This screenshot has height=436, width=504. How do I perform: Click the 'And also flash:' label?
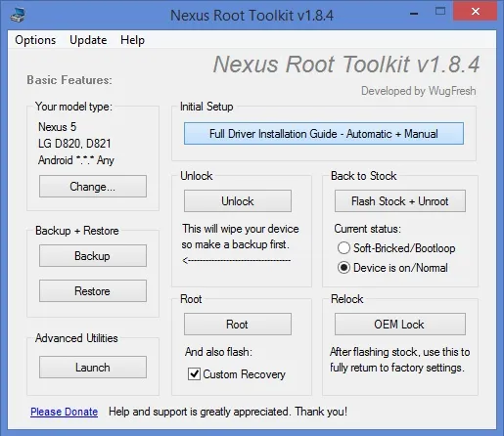point(218,352)
